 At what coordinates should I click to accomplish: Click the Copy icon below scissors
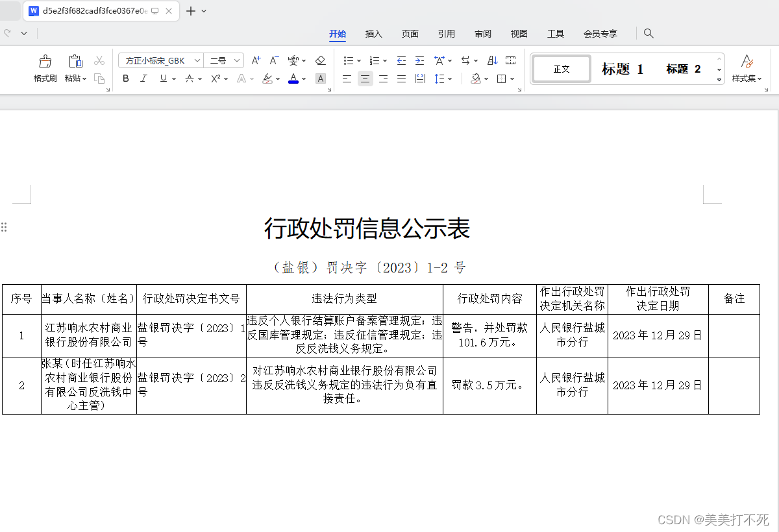99,79
